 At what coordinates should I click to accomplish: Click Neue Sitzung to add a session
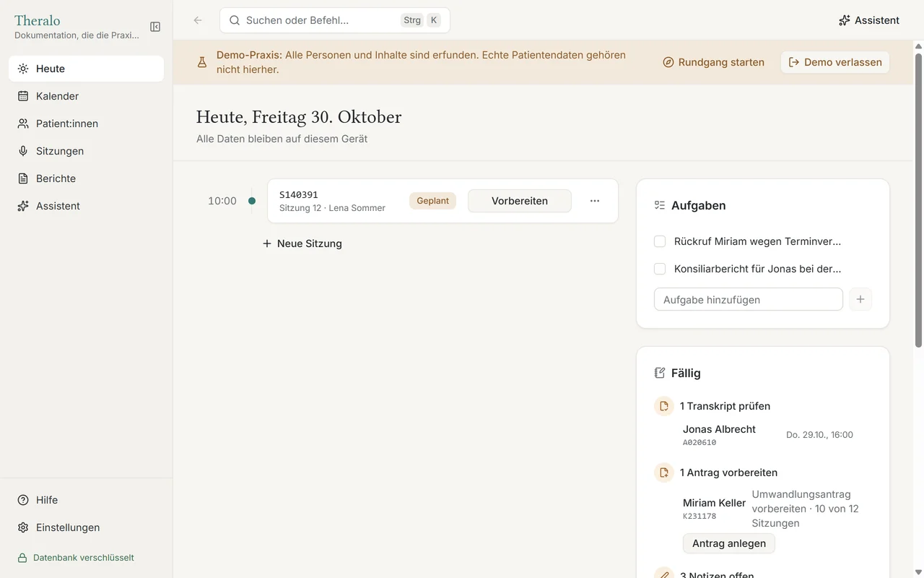[302, 243]
